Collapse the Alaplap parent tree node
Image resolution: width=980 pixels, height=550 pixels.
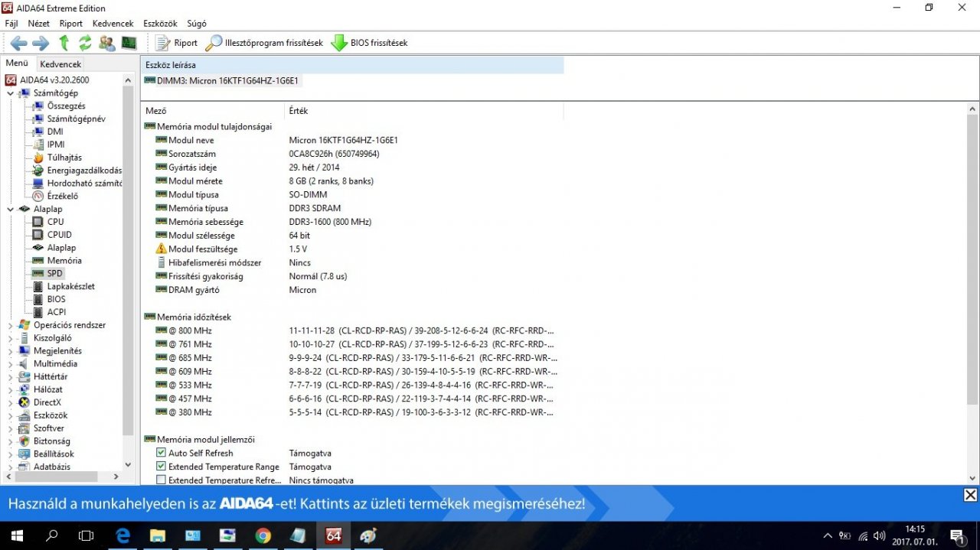[10, 209]
